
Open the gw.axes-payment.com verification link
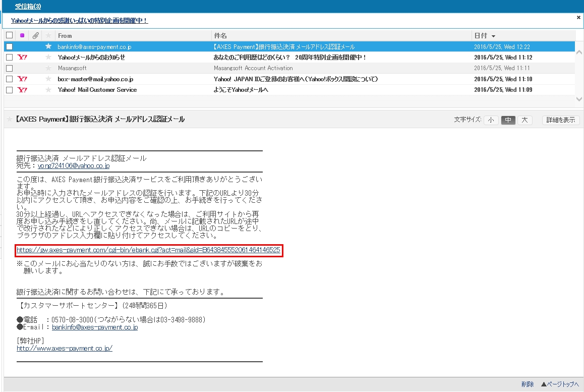148,250
